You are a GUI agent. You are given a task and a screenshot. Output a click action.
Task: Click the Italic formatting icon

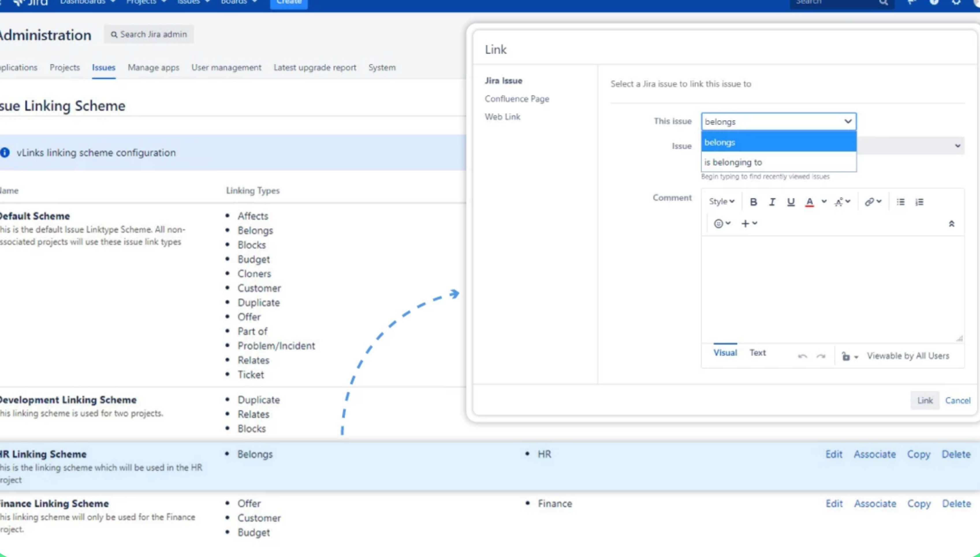(x=772, y=202)
